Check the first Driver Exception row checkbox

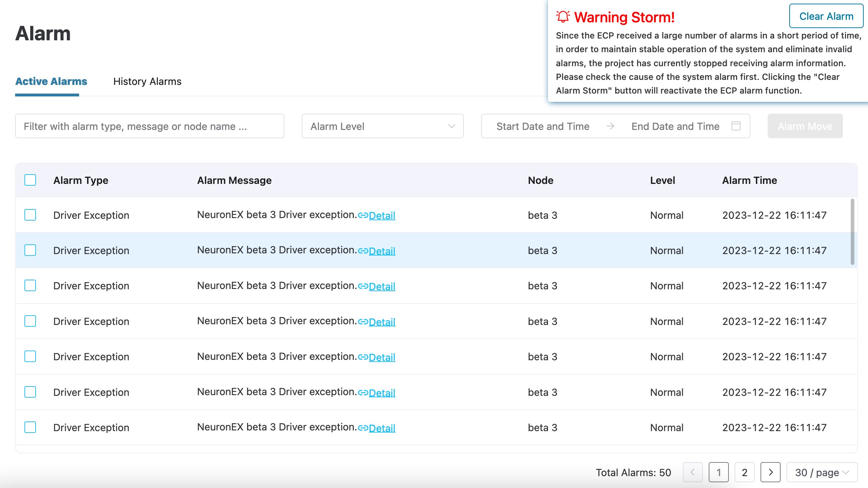click(x=30, y=215)
